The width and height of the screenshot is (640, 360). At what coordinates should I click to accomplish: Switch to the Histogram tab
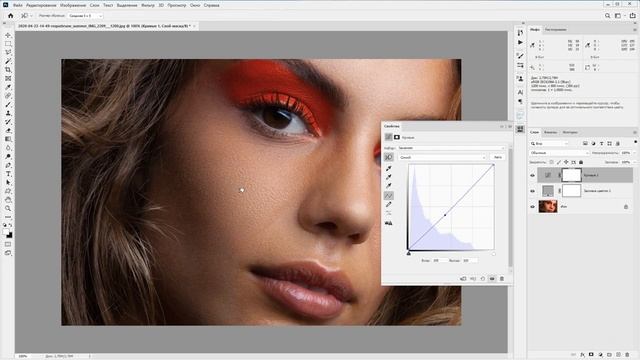(x=556, y=29)
